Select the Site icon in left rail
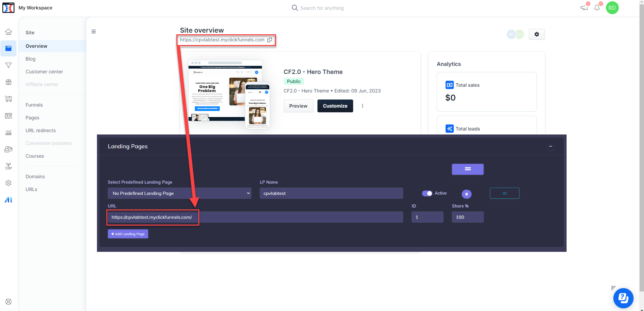This screenshot has height=311, width=644. [x=8, y=48]
